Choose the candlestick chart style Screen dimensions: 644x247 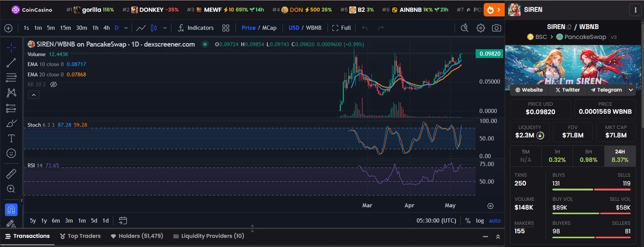(153, 28)
